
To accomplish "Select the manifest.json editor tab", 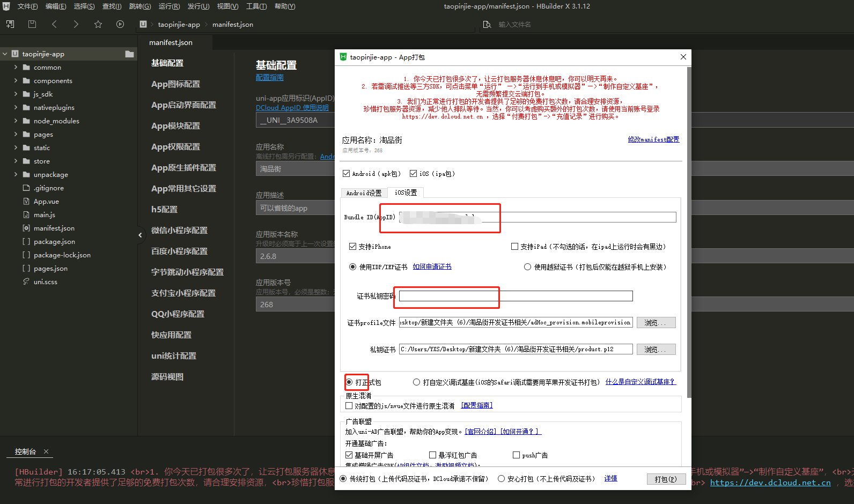I will click(x=171, y=42).
